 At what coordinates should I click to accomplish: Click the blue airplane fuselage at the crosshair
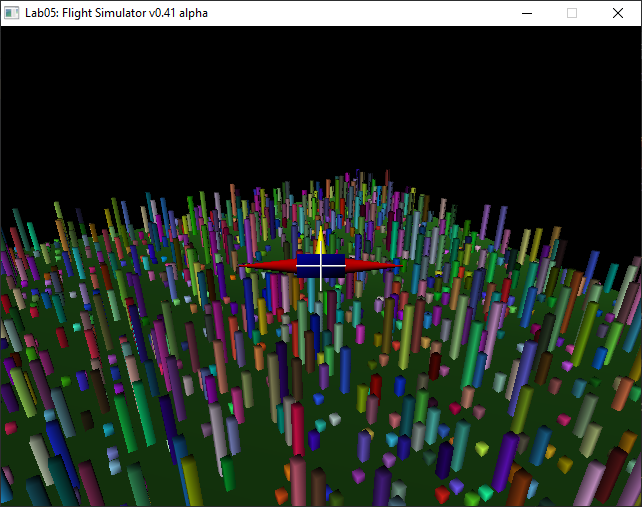pos(321,265)
